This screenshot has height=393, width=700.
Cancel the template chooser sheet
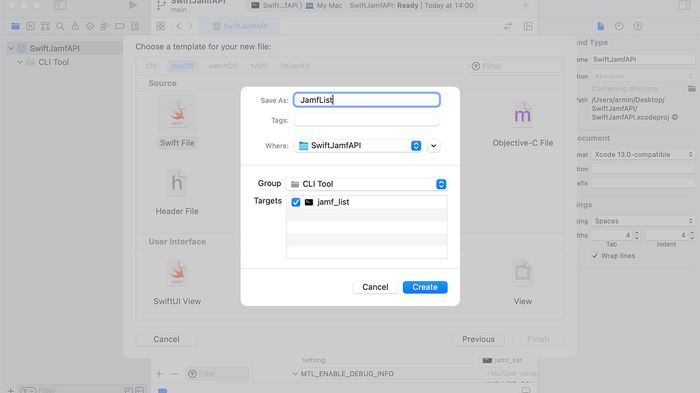click(166, 339)
